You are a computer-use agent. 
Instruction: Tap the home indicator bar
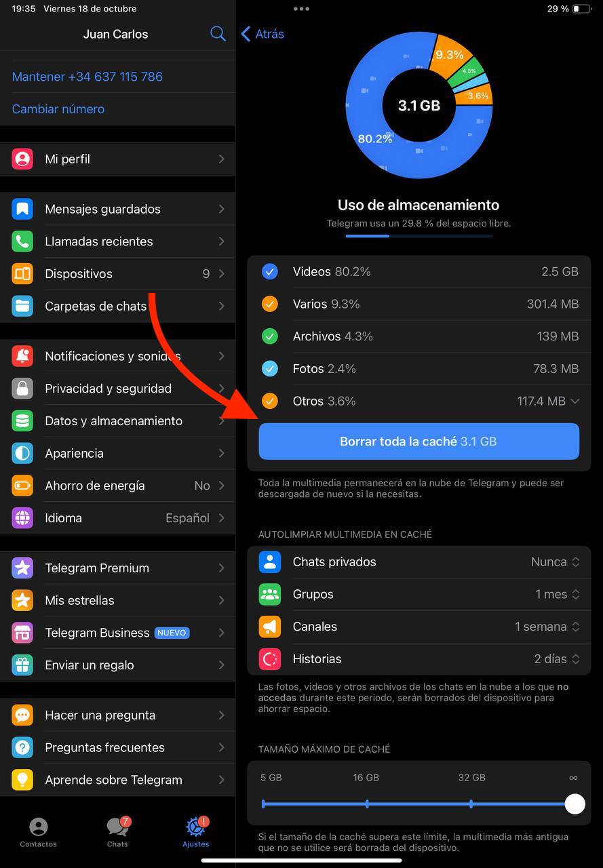tap(301, 861)
